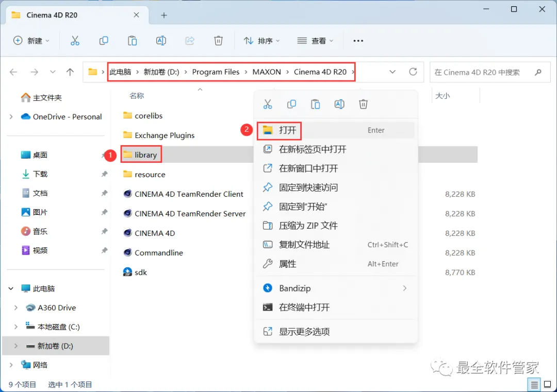The height and width of the screenshot is (392, 557).
Task: Click the toolbar Share icon
Action: click(x=190, y=41)
